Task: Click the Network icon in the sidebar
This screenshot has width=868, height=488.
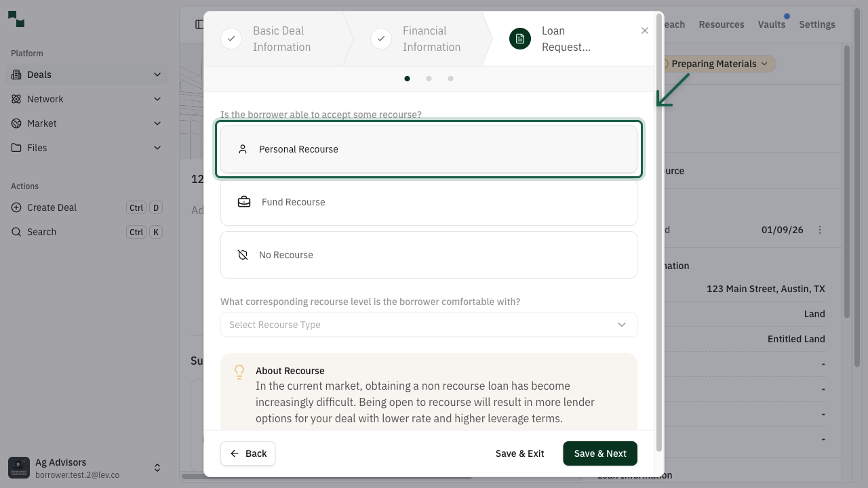Action: pyautogui.click(x=15, y=98)
